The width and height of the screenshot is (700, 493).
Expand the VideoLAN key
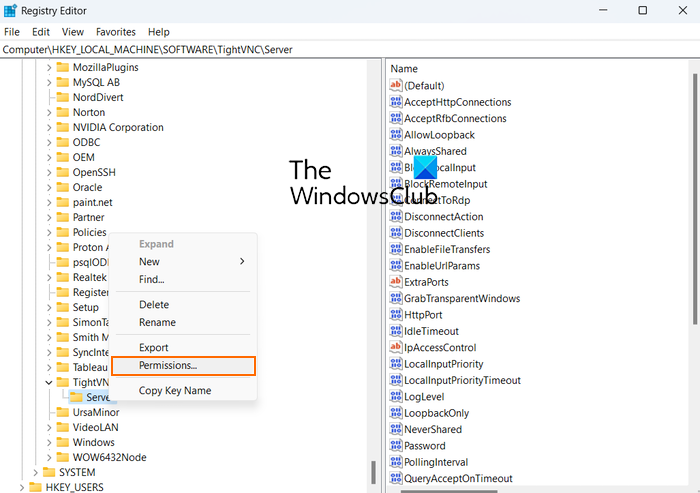pyautogui.click(x=49, y=427)
